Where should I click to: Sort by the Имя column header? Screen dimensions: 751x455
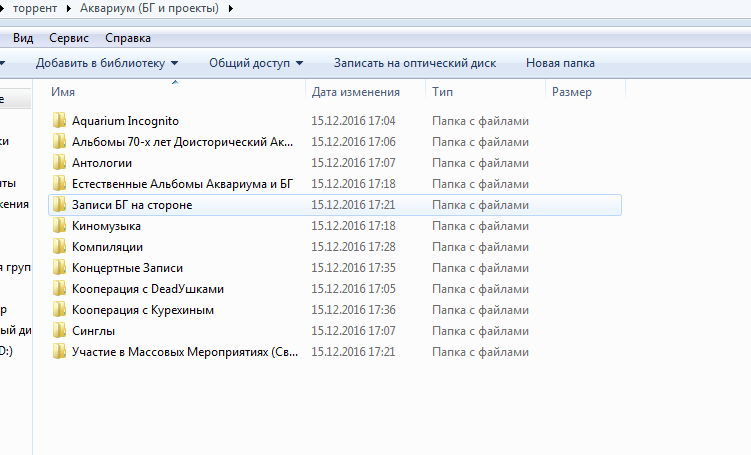pos(63,92)
